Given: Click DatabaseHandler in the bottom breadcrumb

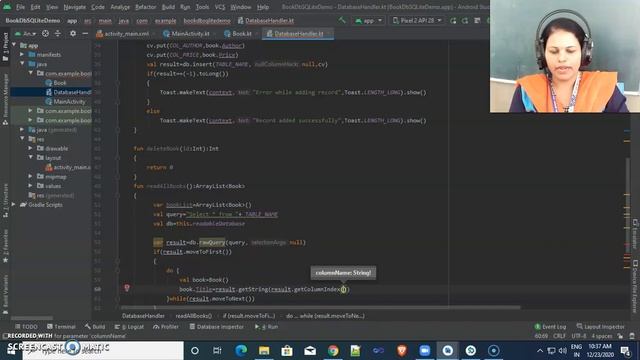Looking at the screenshot, I should coord(143,316).
